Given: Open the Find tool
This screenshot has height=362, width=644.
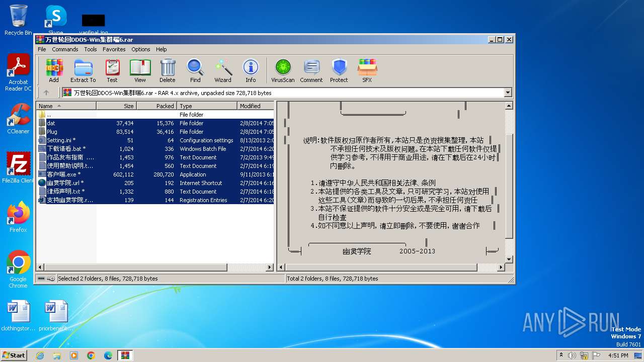Looking at the screenshot, I should (x=195, y=70).
